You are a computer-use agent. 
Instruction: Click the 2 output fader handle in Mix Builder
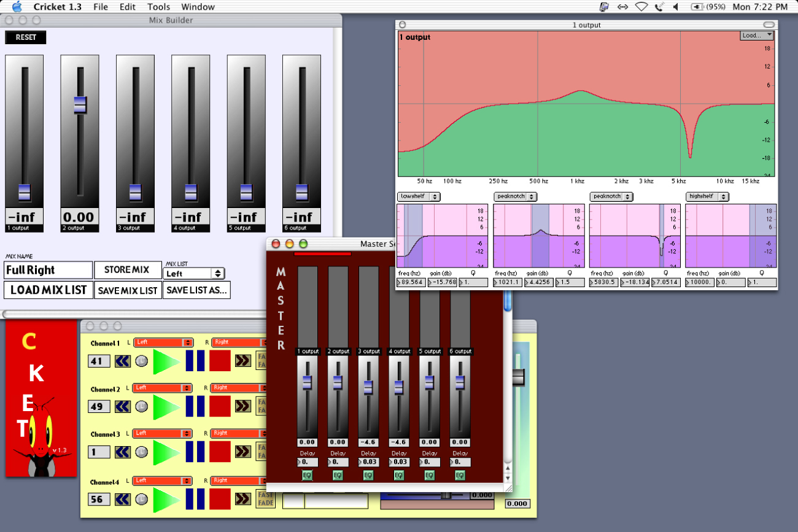coord(80,105)
